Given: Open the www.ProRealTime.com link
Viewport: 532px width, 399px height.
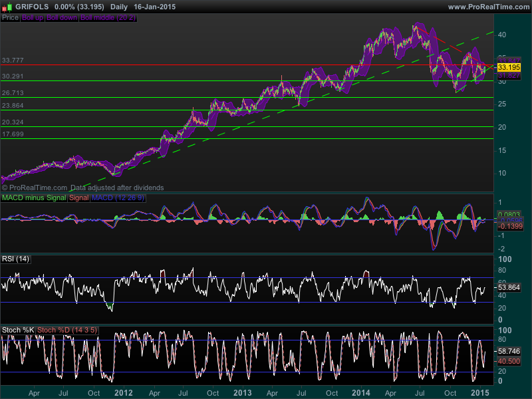Looking at the screenshot, I should point(489,7).
